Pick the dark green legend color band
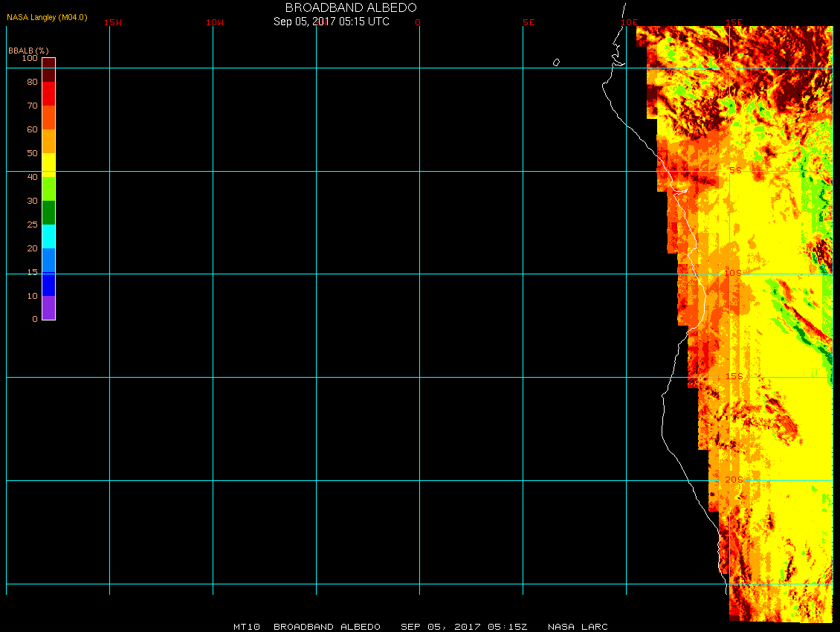 (x=48, y=213)
